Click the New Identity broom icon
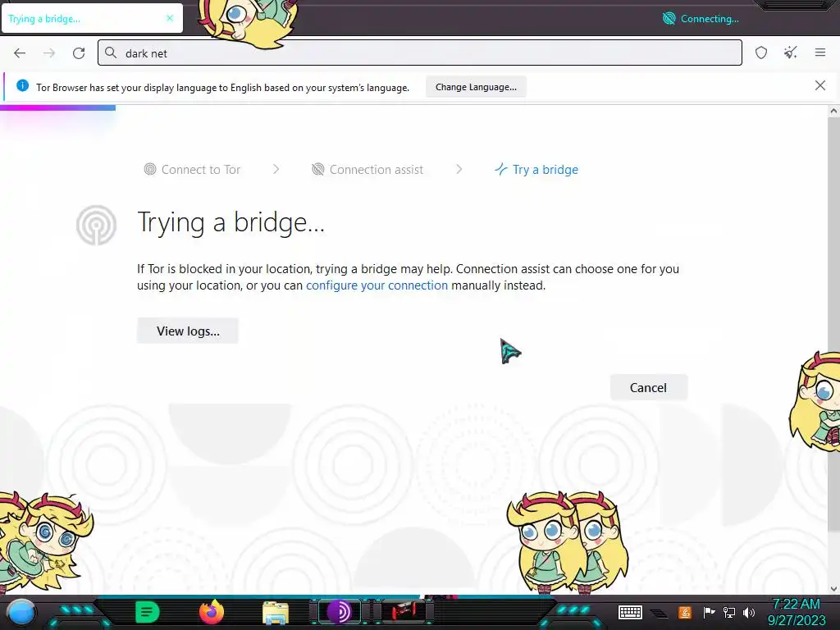This screenshot has width=840, height=630. tap(791, 52)
